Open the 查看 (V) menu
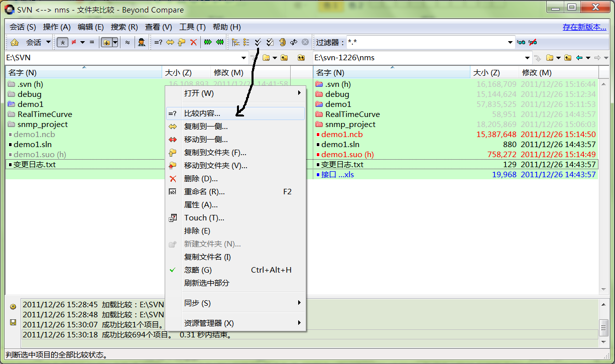 (159, 27)
